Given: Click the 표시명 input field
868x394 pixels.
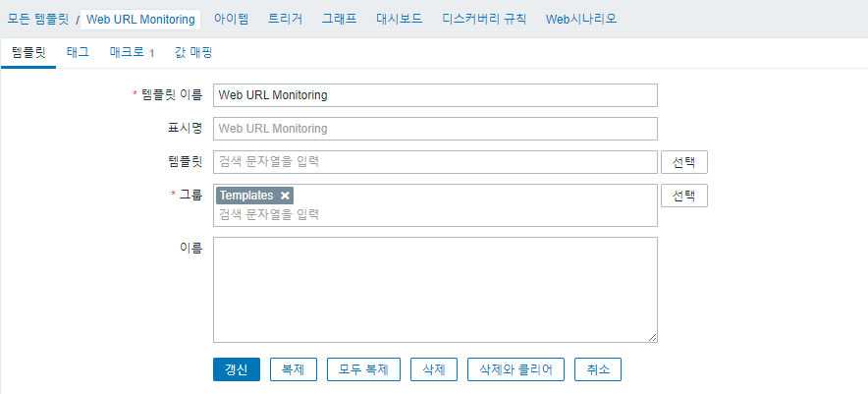Looking at the screenshot, I should (435, 129).
